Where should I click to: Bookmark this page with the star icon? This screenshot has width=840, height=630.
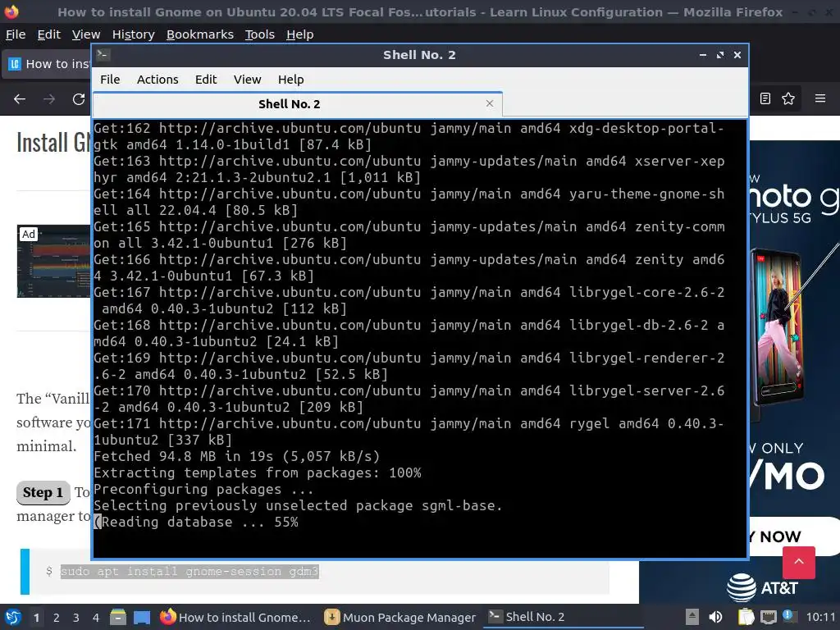(x=788, y=98)
